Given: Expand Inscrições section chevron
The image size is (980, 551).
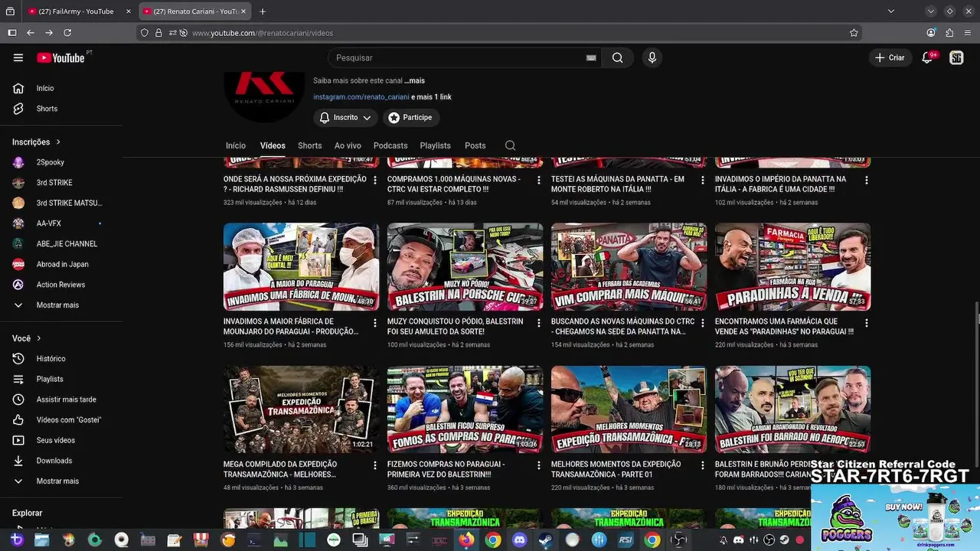Looking at the screenshot, I should [57, 142].
